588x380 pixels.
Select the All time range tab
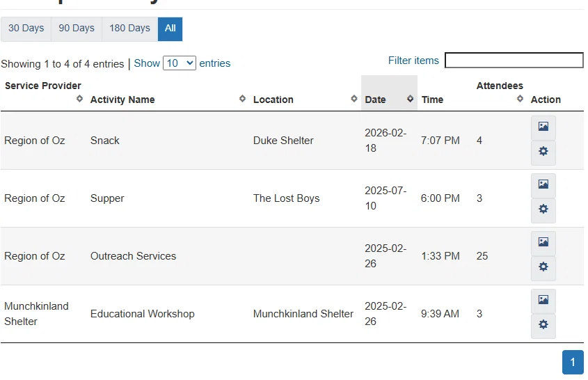click(170, 29)
